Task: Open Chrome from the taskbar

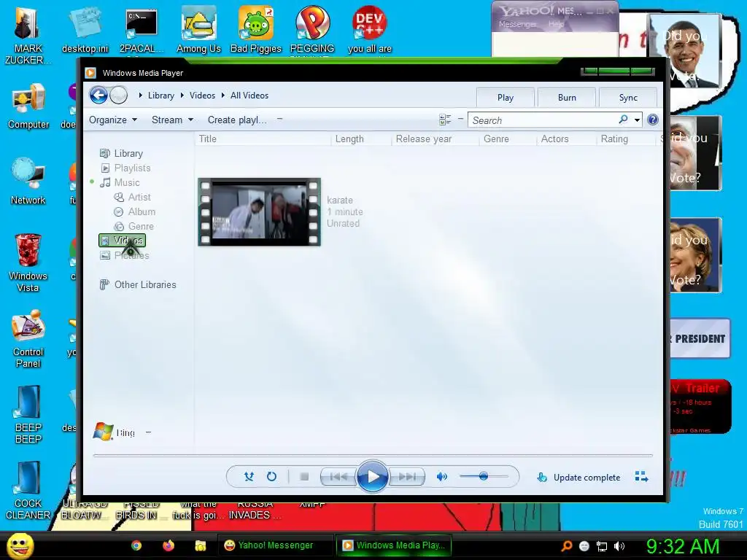Action: pos(136,545)
